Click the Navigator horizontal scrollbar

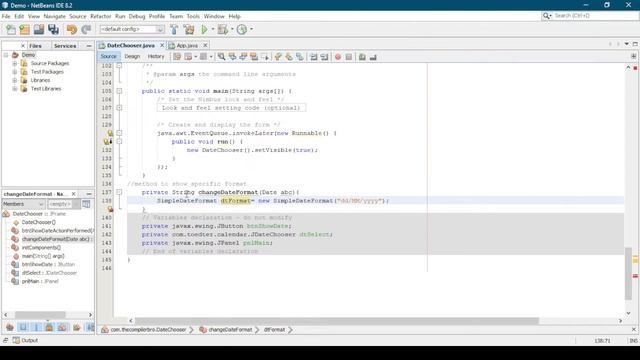coord(40,315)
